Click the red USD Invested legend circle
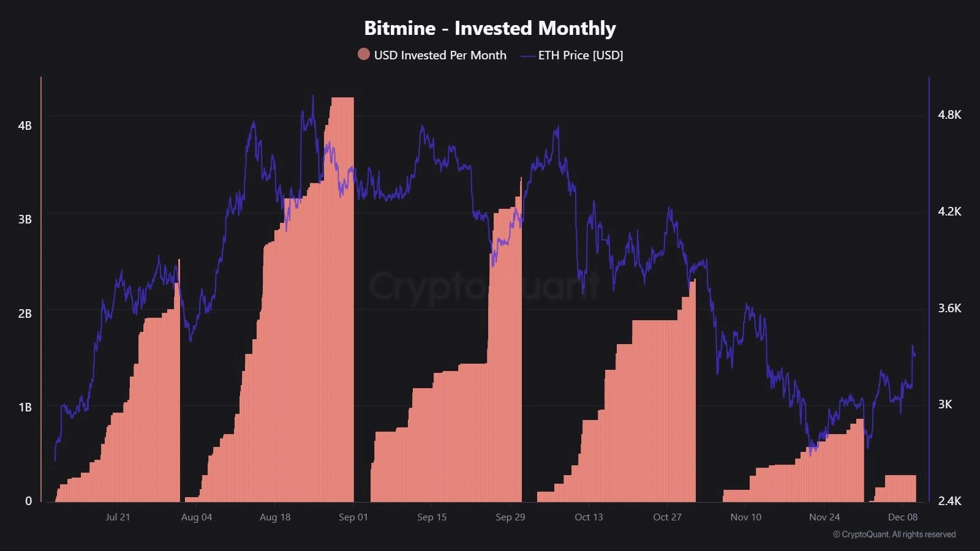 [x=363, y=54]
